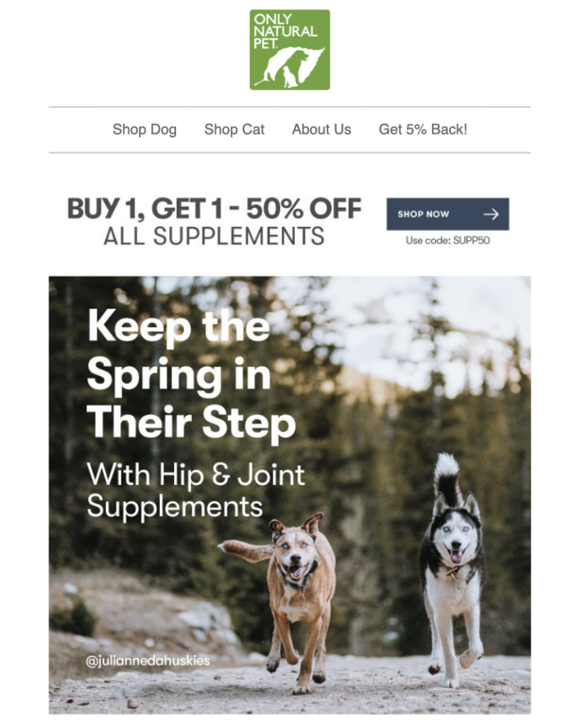
Task: Click the arrow icon in Shop Now button
Action: pyautogui.click(x=491, y=214)
